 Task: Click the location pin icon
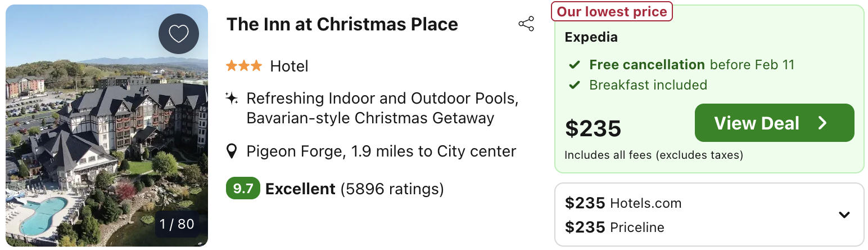click(231, 151)
